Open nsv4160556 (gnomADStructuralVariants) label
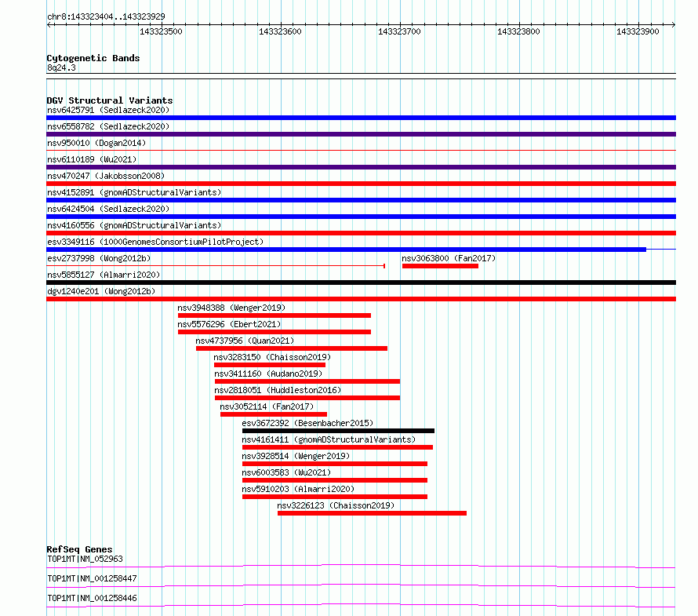 click(134, 225)
